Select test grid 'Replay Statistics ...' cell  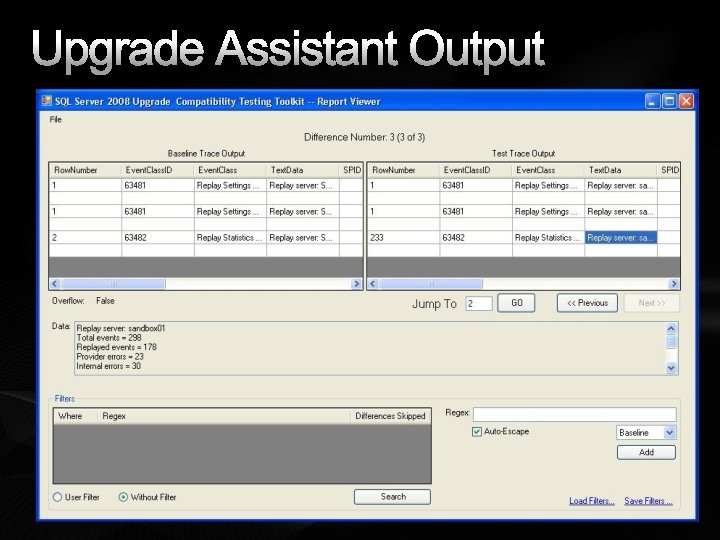pyautogui.click(x=548, y=237)
